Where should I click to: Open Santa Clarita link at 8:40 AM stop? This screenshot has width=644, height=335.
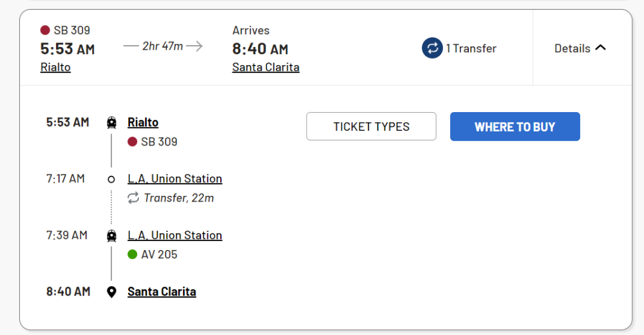(x=162, y=292)
